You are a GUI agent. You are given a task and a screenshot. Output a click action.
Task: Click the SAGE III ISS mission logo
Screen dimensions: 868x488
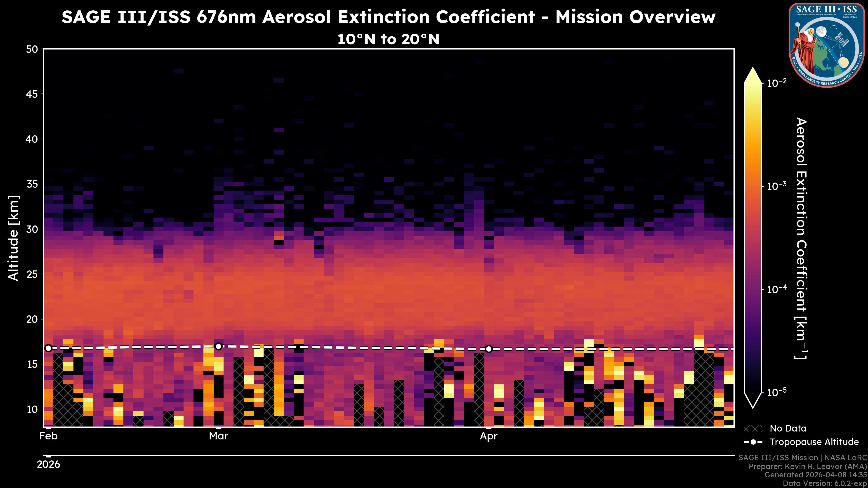[827, 45]
